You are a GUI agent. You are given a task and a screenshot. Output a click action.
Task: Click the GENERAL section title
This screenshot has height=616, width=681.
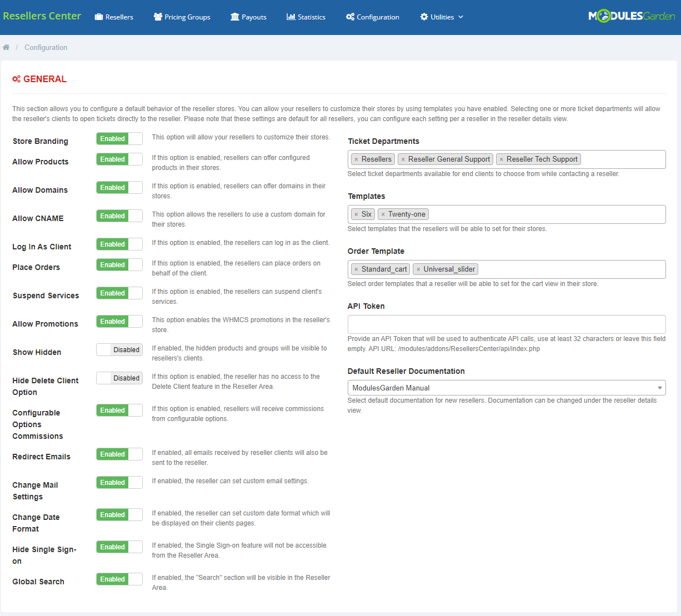[x=45, y=79]
